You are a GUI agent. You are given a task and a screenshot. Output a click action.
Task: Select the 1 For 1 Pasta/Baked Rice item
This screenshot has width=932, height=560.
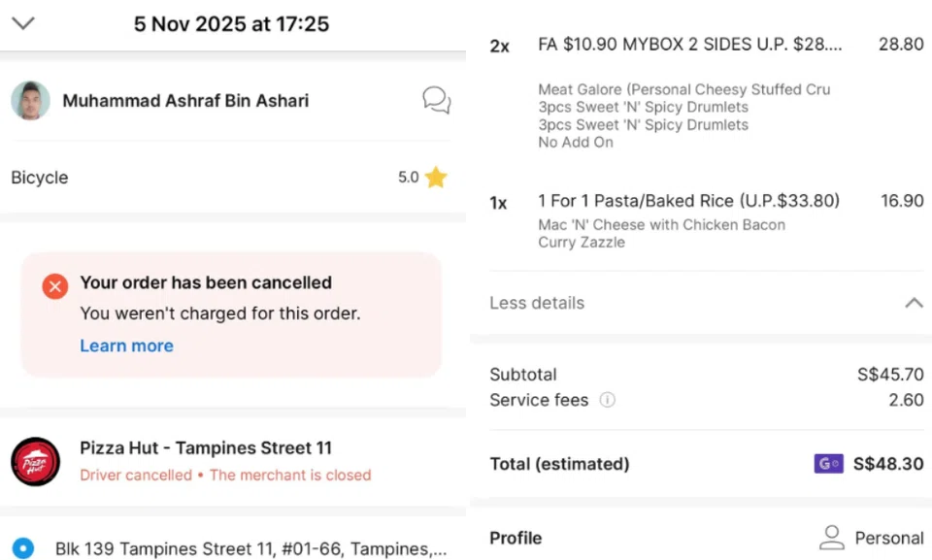(x=688, y=201)
